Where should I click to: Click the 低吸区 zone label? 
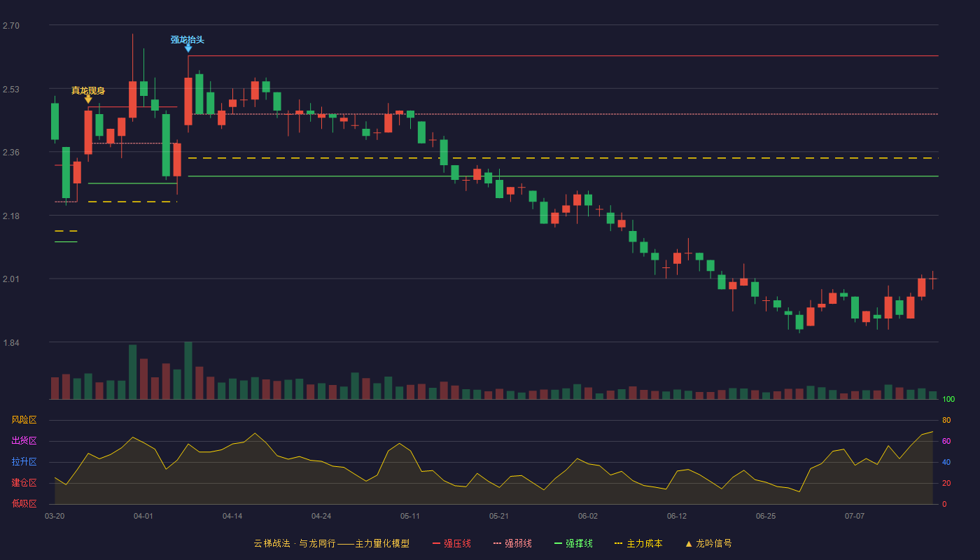(x=24, y=503)
